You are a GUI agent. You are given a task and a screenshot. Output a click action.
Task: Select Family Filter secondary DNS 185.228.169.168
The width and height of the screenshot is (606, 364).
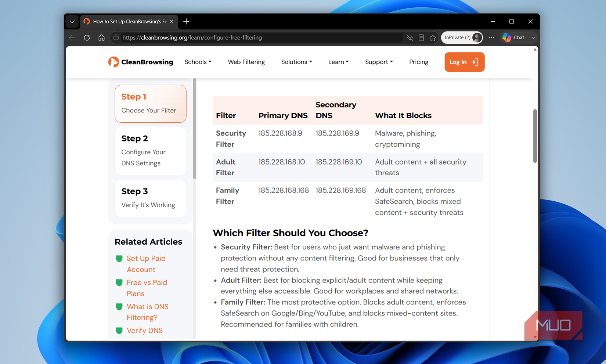pyautogui.click(x=341, y=190)
